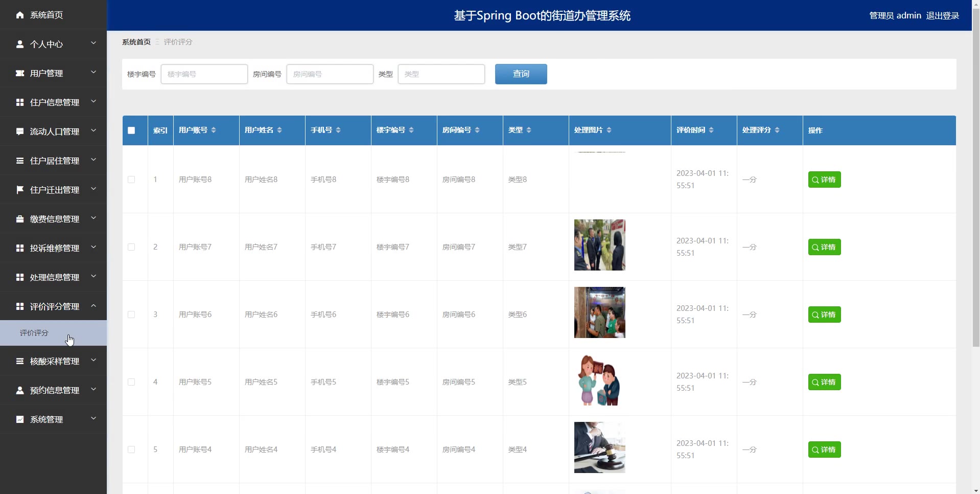Screen dimensions: 980x494
Task: Expand the 住户迁出管理 menu chevron
Action: tap(94, 189)
